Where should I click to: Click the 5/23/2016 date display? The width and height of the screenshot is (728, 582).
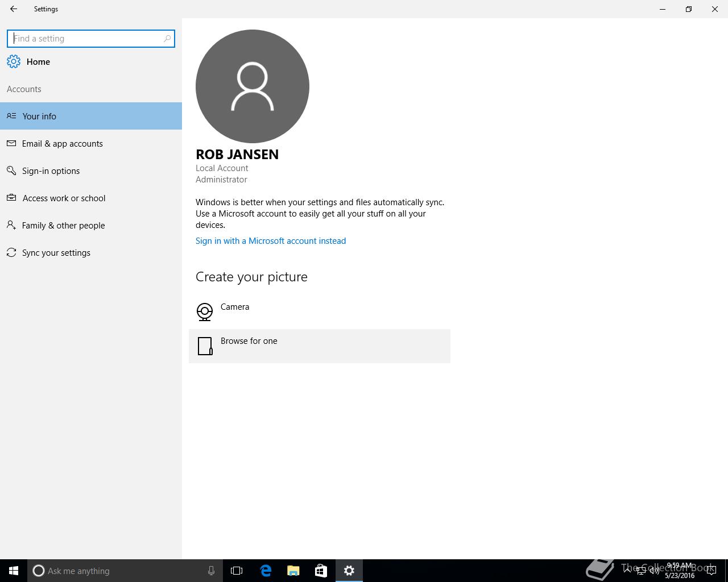click(680, 576)
